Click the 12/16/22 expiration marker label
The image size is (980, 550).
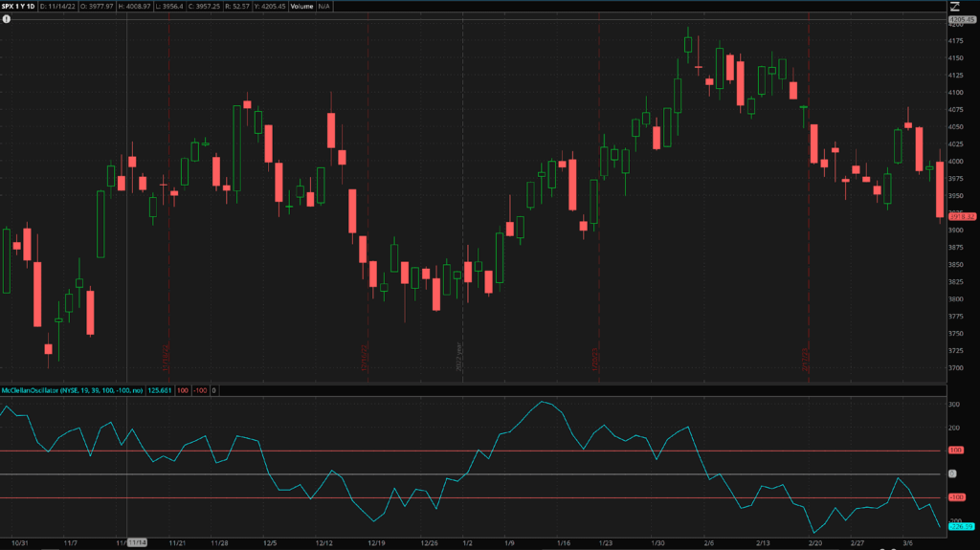point(365,358)
